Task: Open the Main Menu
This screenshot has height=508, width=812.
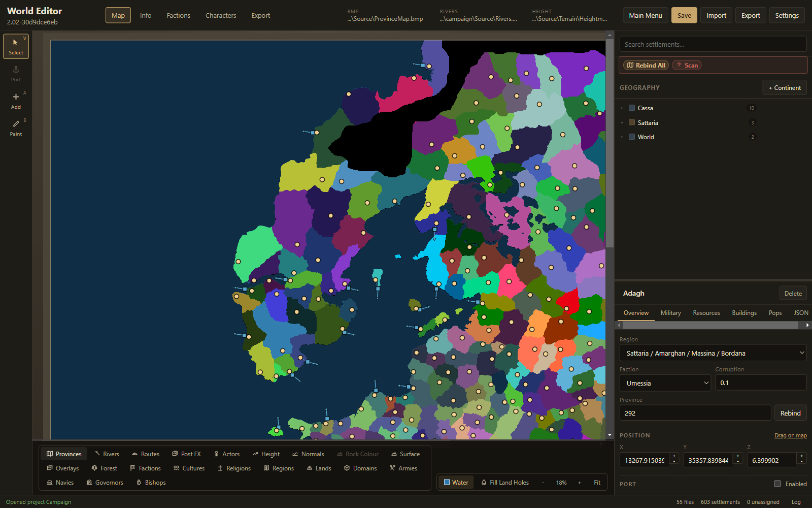Action: pyautogui.click(x=646, y=15)
